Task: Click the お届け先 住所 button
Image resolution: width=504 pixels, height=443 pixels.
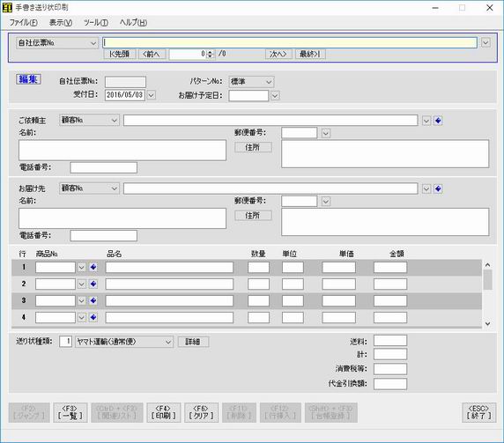Action: click(253, 215)
